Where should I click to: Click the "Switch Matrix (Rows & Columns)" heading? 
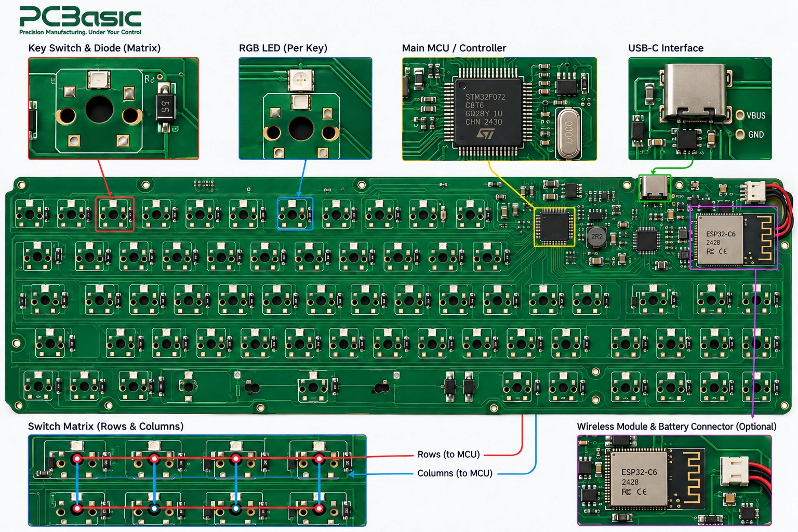tap(106, 426)
